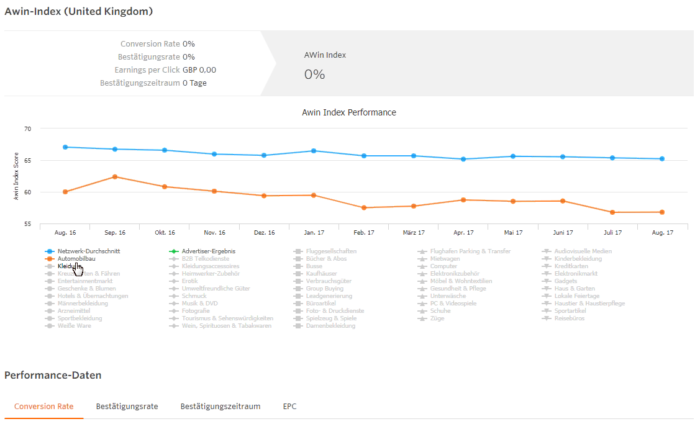Open the Conversion Rate tab
Screen dimensions: 700x424
44,407
